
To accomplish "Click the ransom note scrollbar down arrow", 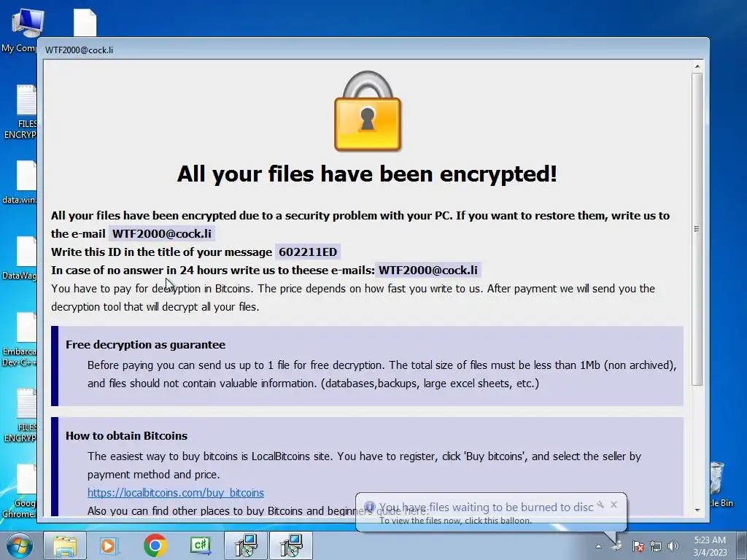I will pyautogui.click(x=697, y=510).
